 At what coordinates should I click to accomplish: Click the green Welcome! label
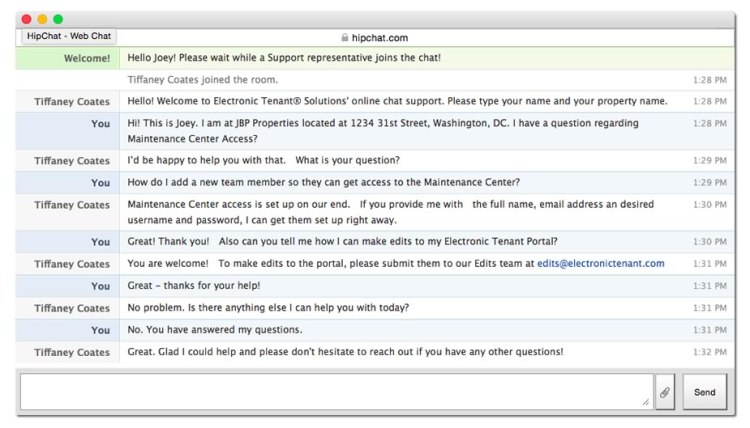pyautogui.click(x=87, y=58)
